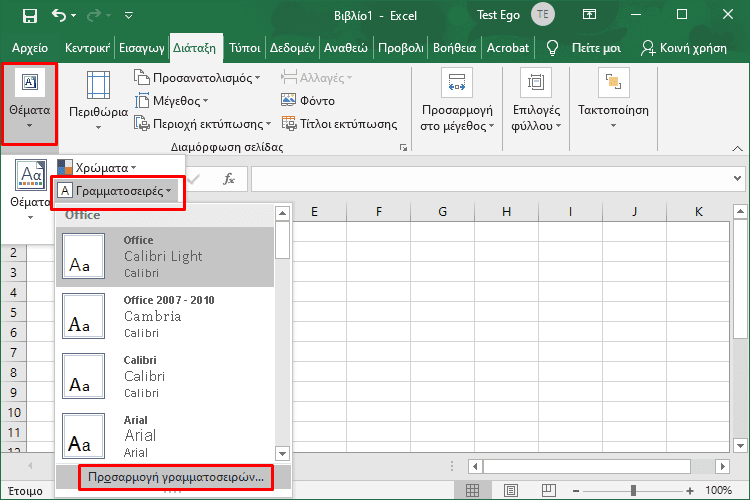
Task: Customize the Quick Access Toolbar
Action: (129, 16)
